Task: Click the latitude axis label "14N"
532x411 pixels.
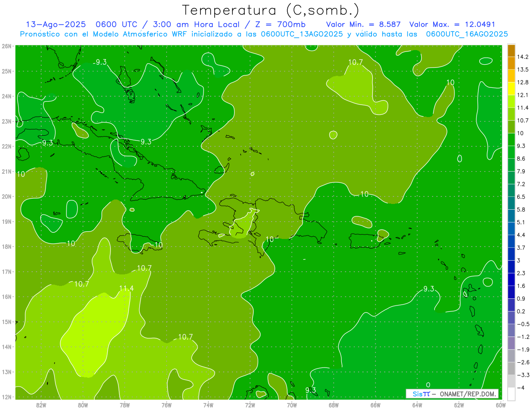Action: [7, 347]
